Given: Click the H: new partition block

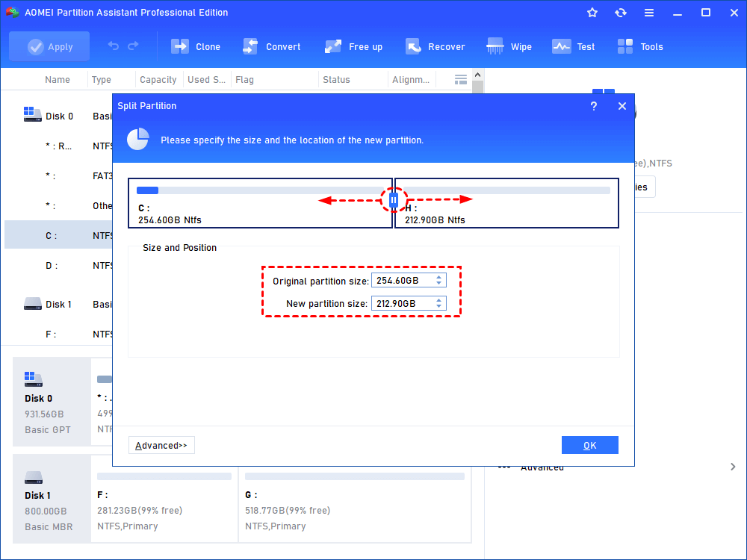Looking at the screenshot, I should click(x=506, y=203).
